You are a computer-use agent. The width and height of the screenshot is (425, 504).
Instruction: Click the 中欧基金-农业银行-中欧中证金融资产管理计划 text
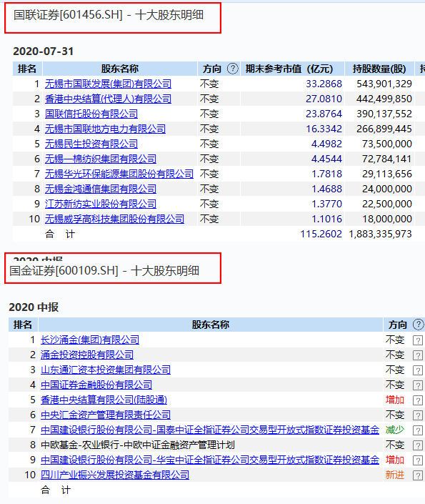click(x=138, y=445)
